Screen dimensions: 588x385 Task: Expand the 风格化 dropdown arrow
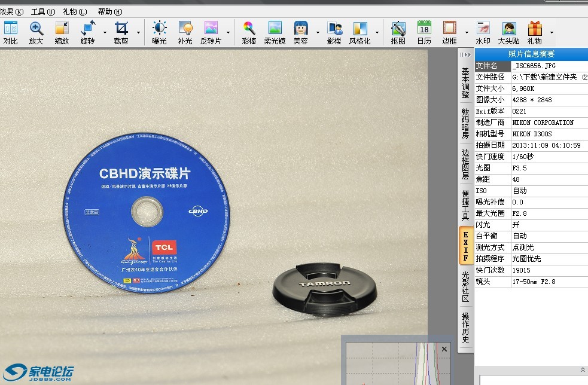point(377,33)
